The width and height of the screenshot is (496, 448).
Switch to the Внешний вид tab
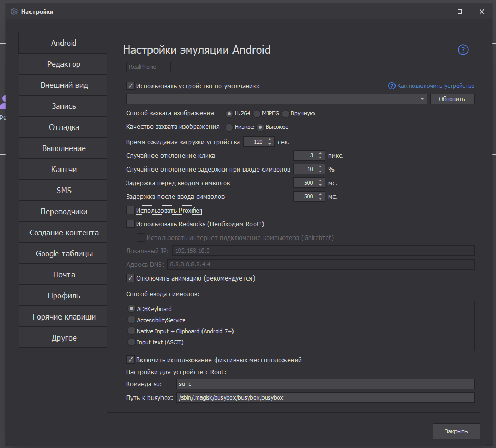pyautogui.click(x=64, y=85)
